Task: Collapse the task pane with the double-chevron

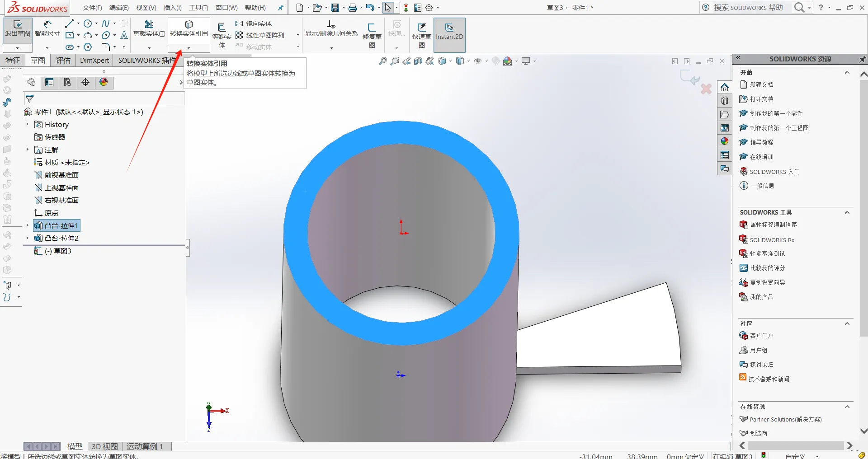Action: tap(738, 58)
